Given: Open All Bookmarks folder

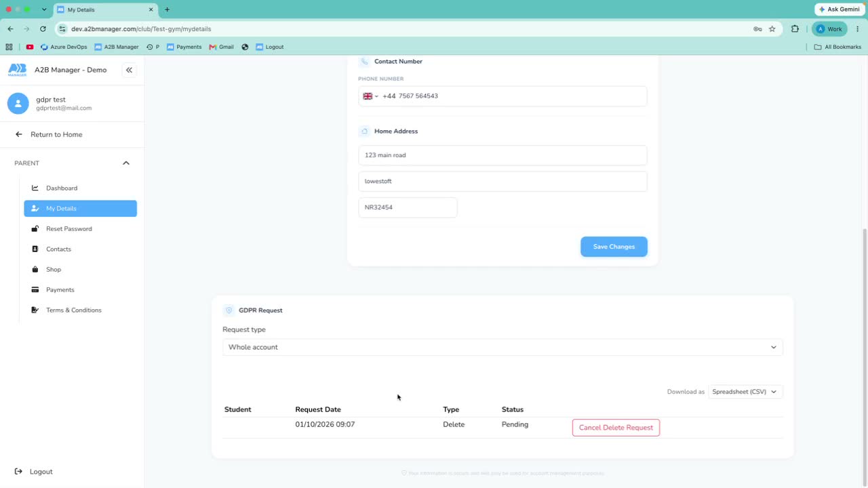Looking at the screenshot, I should 837,47.
